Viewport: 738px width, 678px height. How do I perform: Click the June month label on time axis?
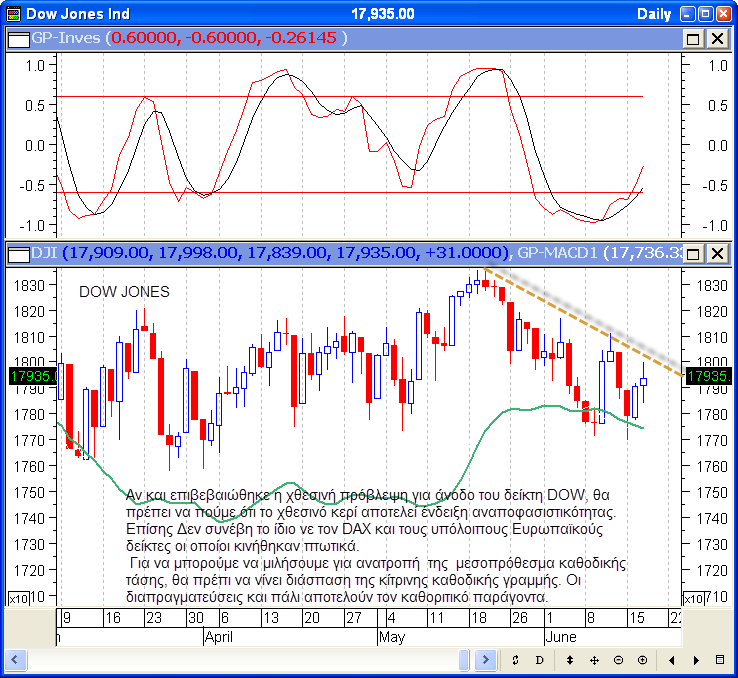pos(561,637)
